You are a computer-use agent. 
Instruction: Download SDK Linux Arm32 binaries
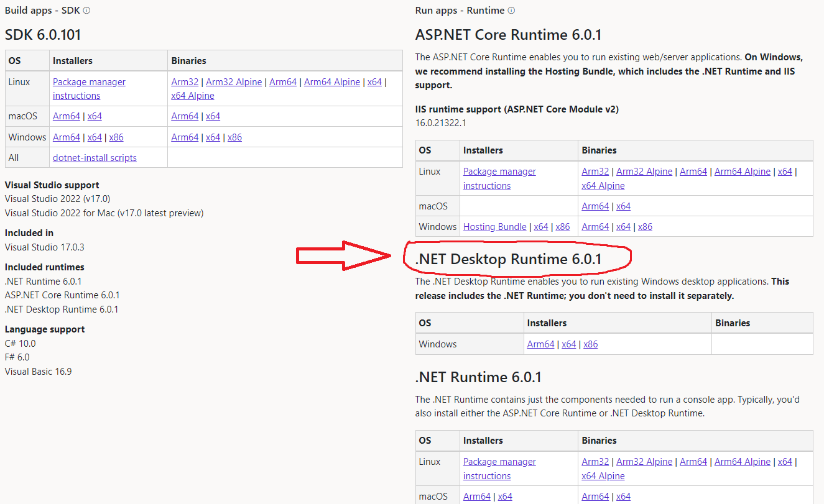[x=185, y=82]
